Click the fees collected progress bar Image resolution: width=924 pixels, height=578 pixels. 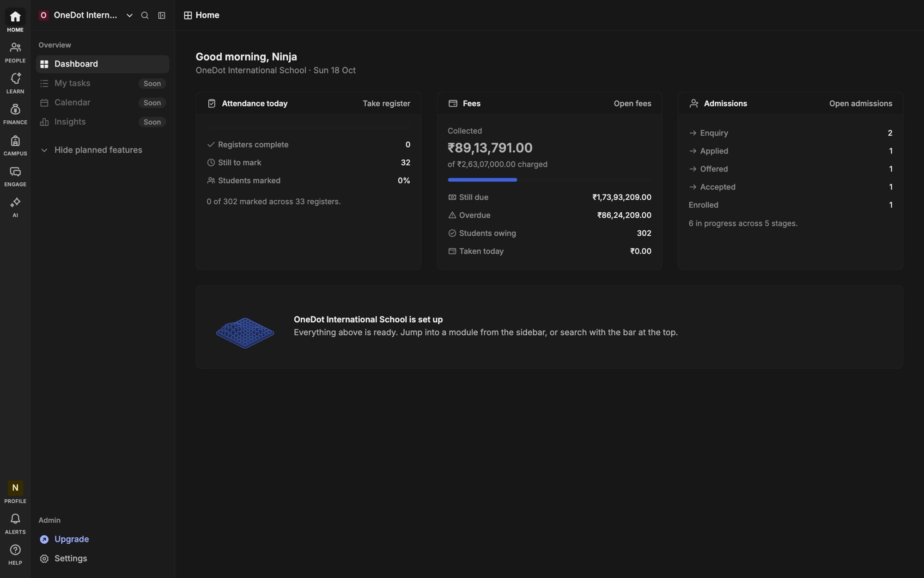click(549, 180)
